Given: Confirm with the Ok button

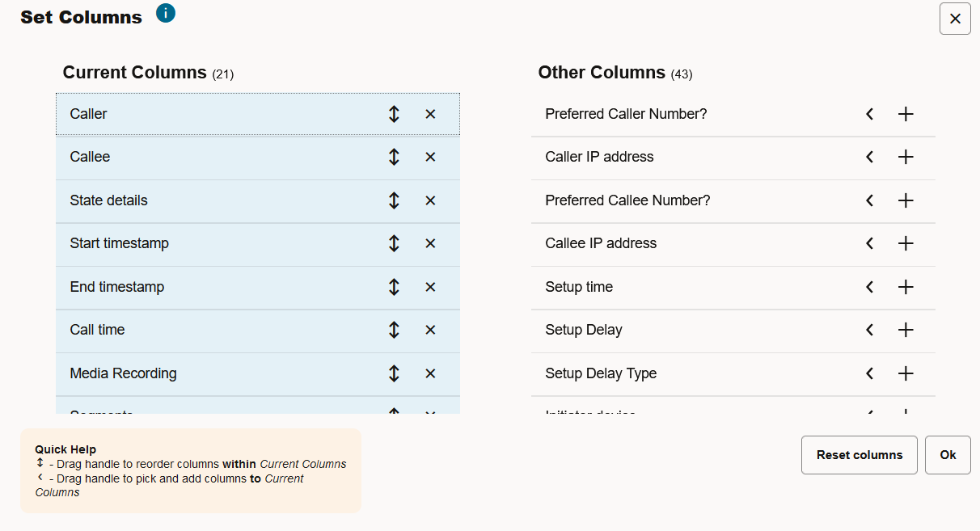Looking at the screenshot, I should pos(948,455).
